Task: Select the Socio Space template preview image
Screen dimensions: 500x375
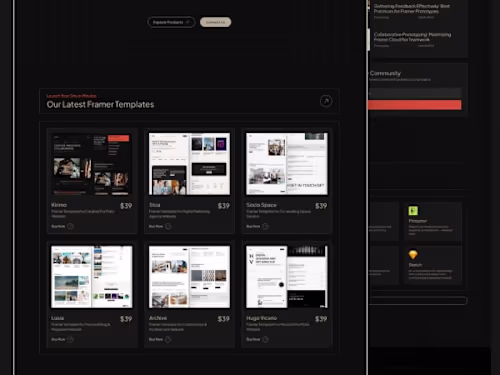Action: 287,164
